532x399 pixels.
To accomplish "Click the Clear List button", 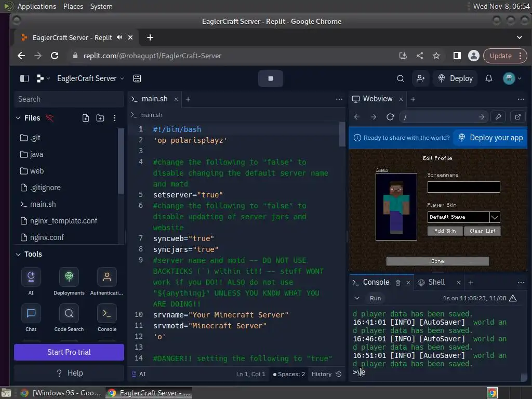I will tap(483, 231).
